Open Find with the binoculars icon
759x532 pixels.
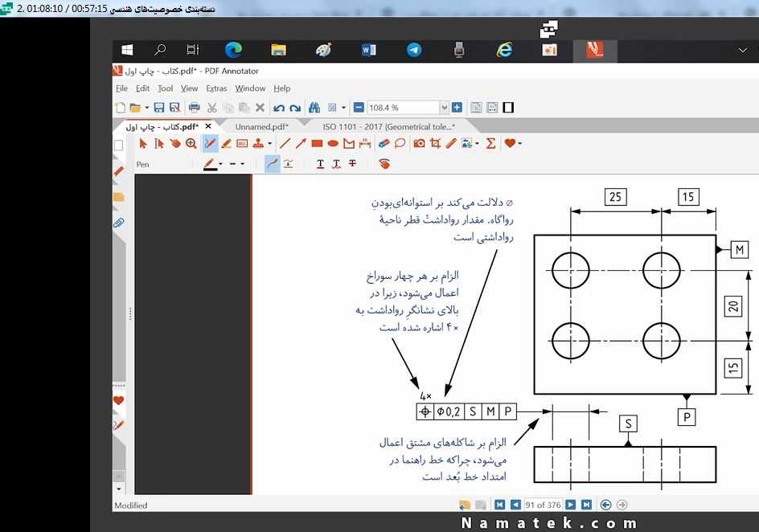tap(314, 108)
